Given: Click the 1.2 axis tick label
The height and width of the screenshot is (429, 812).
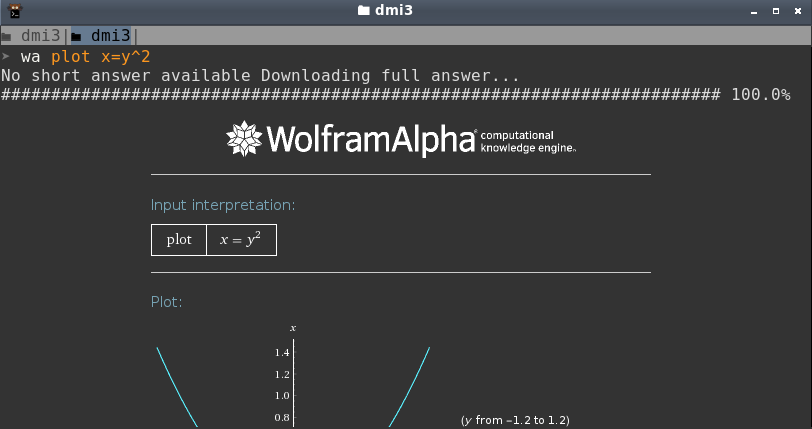Looking at the screenshot, I should (282, 374).
